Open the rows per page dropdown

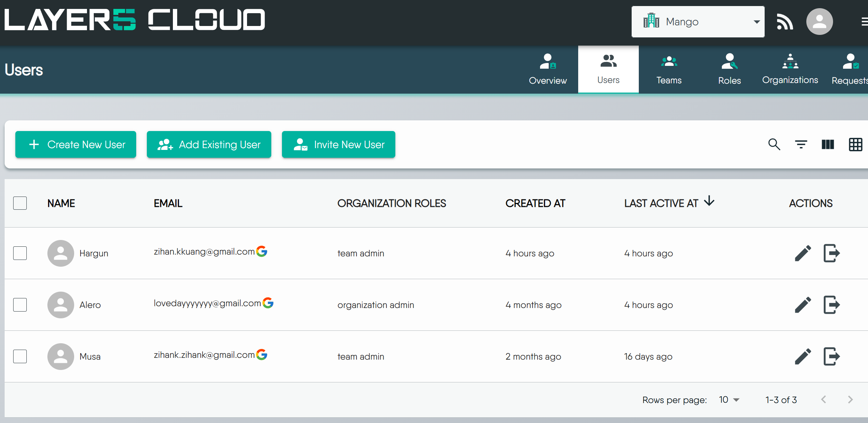pyautogui.click(x=728, y=399)
